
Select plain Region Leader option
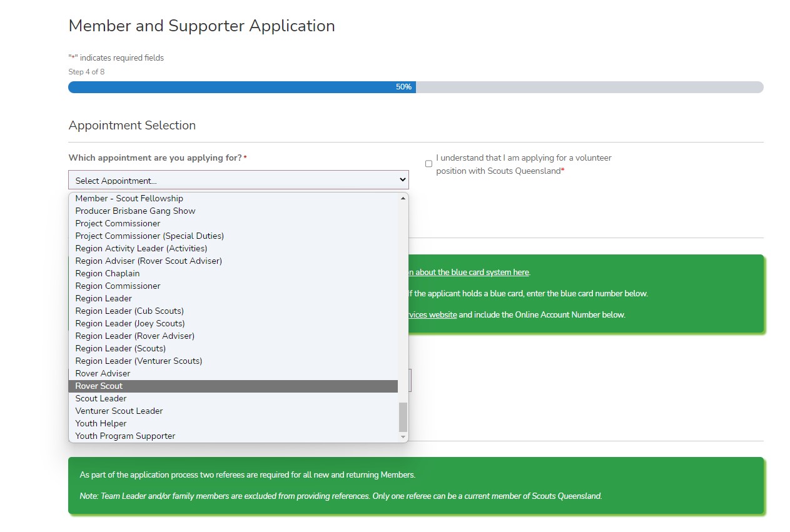tap(233, 298)
